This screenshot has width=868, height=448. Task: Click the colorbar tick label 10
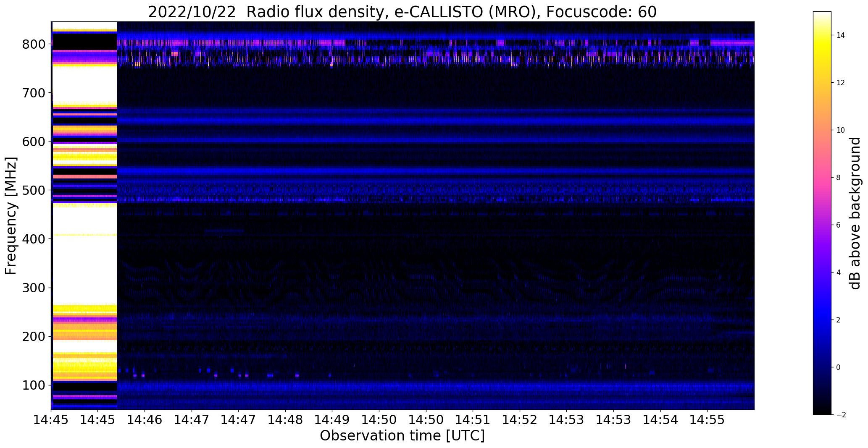pyautogui.click(x=841, y=130)
